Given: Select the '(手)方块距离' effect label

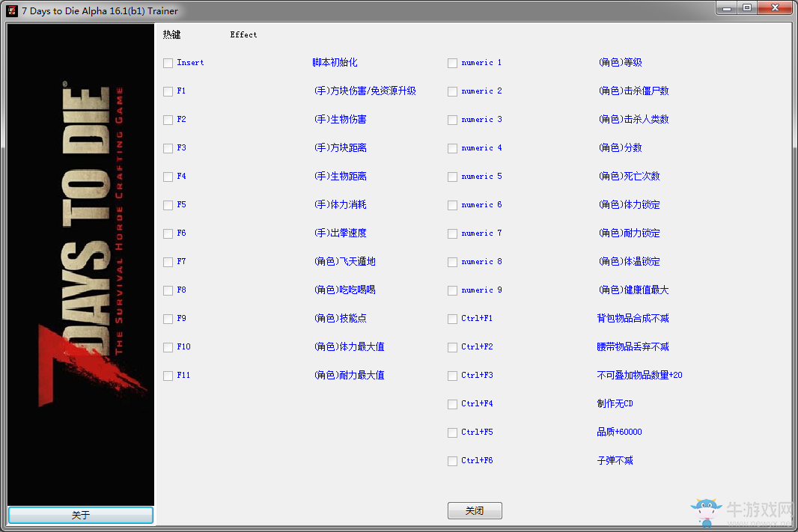Looking at the screenshot, I should coord(341,148).
